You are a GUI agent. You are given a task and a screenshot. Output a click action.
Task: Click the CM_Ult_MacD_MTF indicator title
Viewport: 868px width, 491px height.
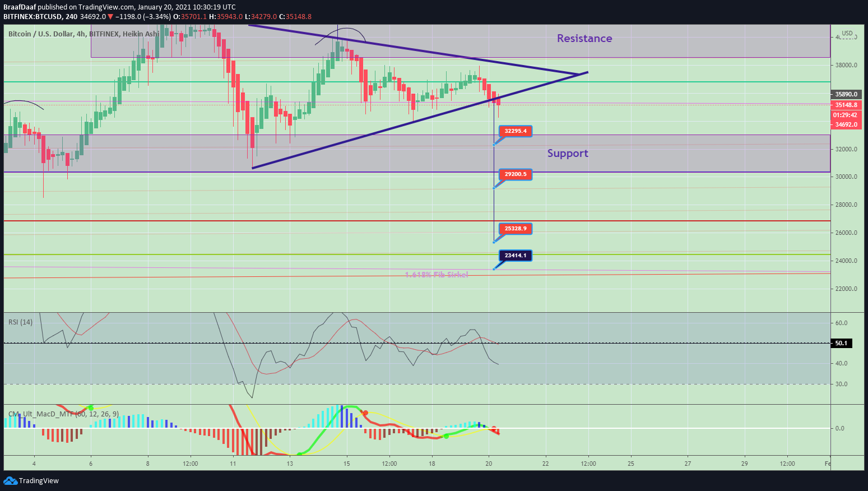click(63, 414)
